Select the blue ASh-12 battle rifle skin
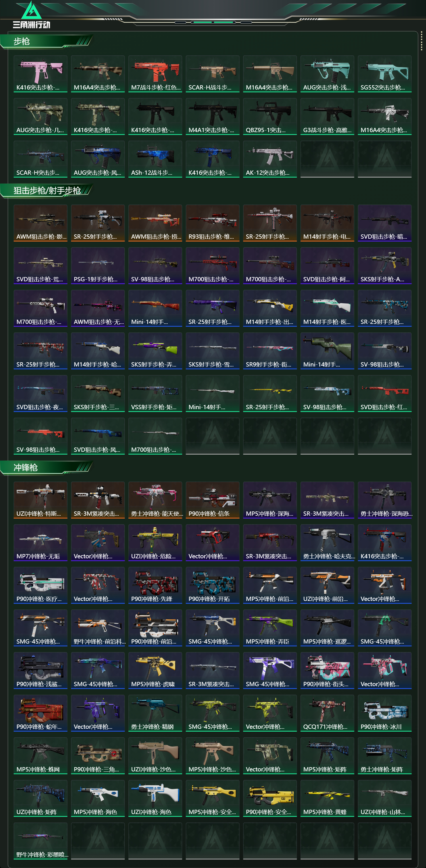This screenshot has height=868, width=426. tap(155, 159)
